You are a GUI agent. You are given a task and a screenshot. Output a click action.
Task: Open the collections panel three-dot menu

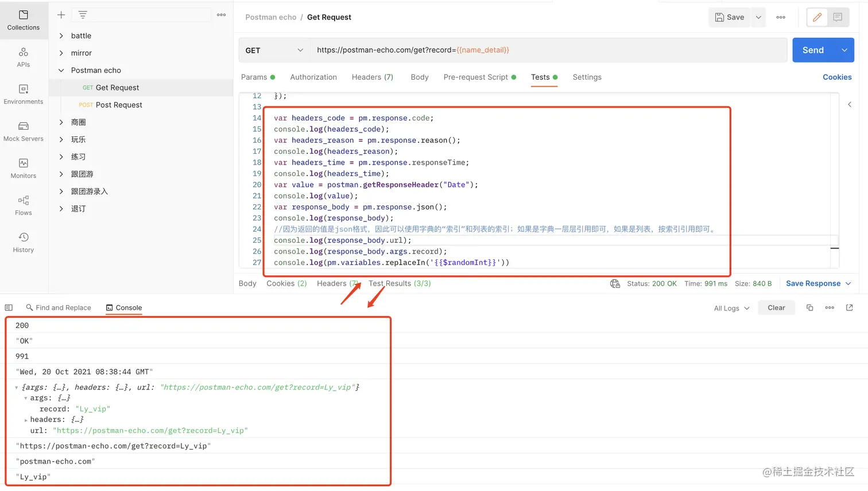coord(222,15)
